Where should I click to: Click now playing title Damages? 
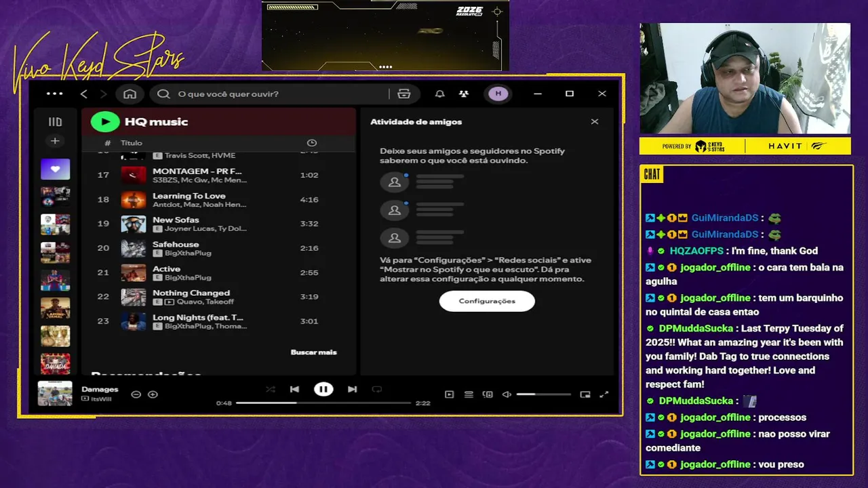coord(100,389)
